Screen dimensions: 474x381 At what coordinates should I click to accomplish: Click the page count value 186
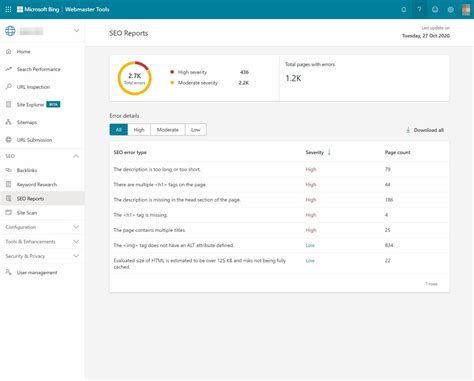[389, 200]
